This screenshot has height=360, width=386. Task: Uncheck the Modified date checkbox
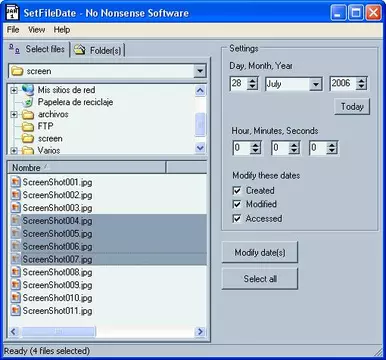(237, 204)
